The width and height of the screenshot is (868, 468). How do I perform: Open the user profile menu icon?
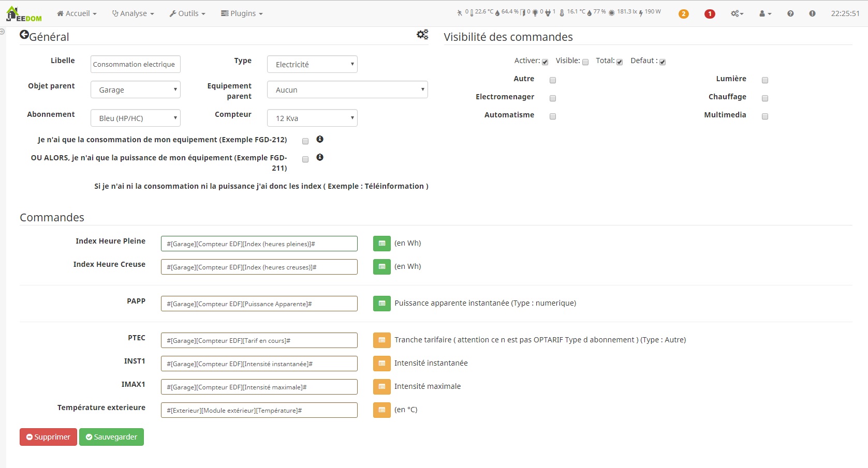coord(765,13)
